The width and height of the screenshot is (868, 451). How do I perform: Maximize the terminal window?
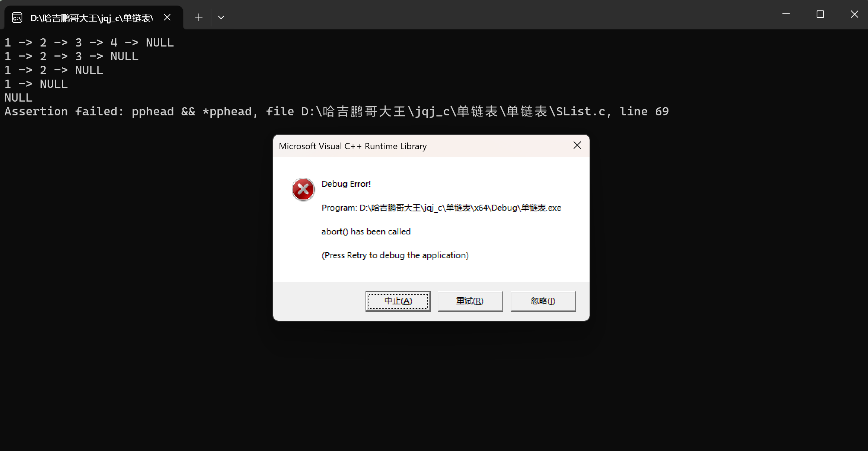820,14
